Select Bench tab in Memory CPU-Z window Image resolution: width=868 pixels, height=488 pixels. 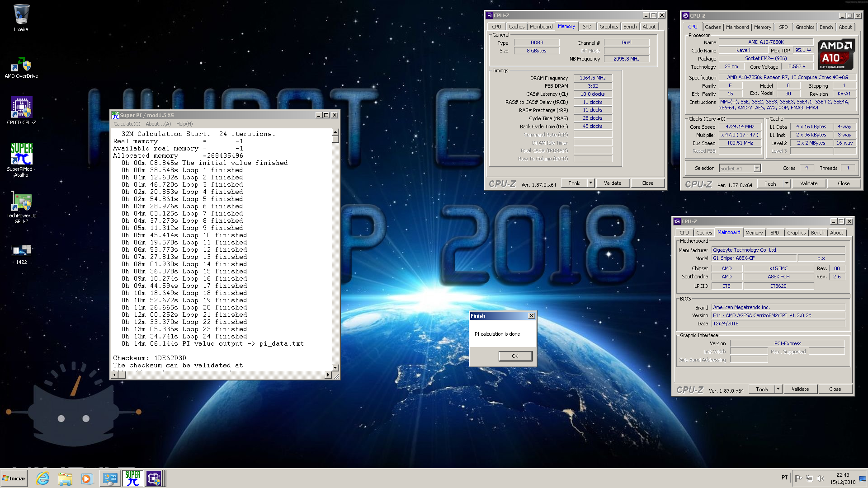(630, 27)
